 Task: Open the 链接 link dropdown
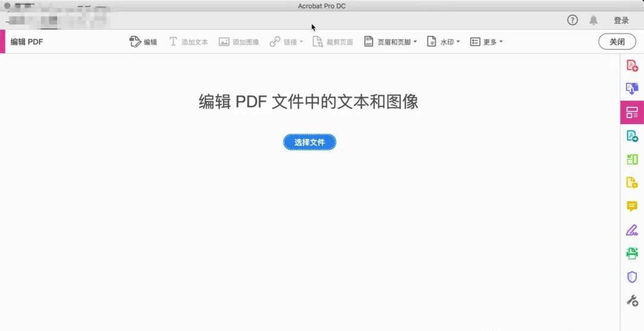point(286,42)
